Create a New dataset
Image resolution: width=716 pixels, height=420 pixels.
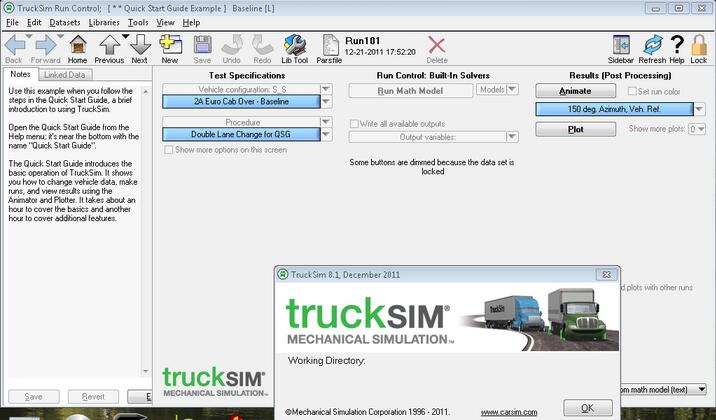(170, 45)
